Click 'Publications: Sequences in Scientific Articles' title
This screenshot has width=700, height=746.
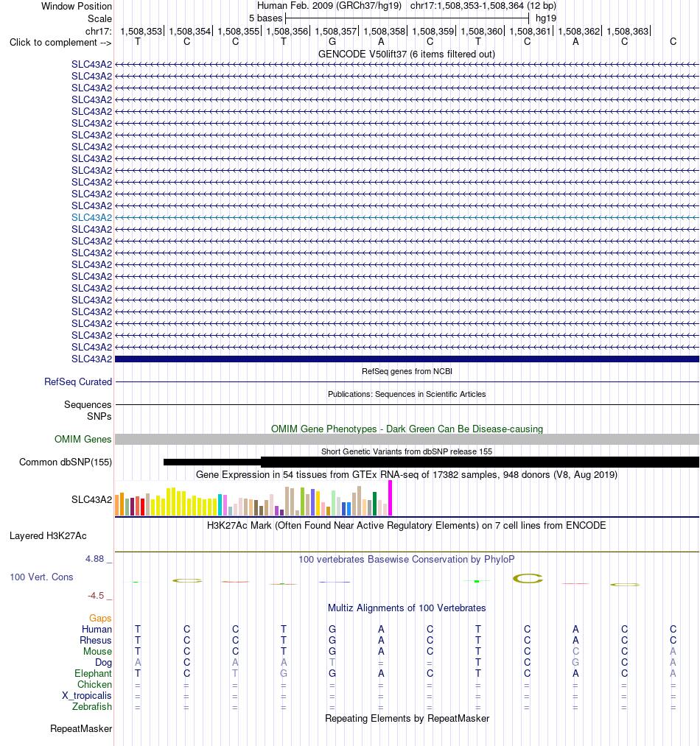[x=407, y=394]
